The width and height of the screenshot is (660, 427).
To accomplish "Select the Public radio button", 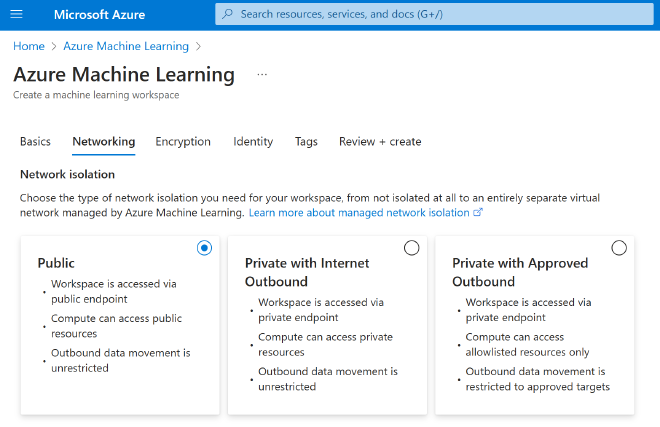I will click(x=204, y=248).
